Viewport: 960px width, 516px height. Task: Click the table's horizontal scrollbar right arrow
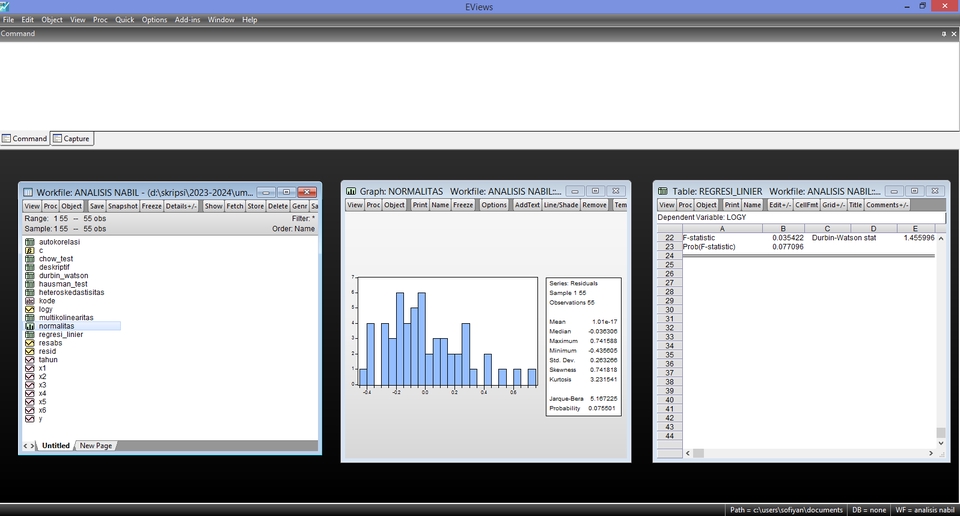click(x=931, y=454)
